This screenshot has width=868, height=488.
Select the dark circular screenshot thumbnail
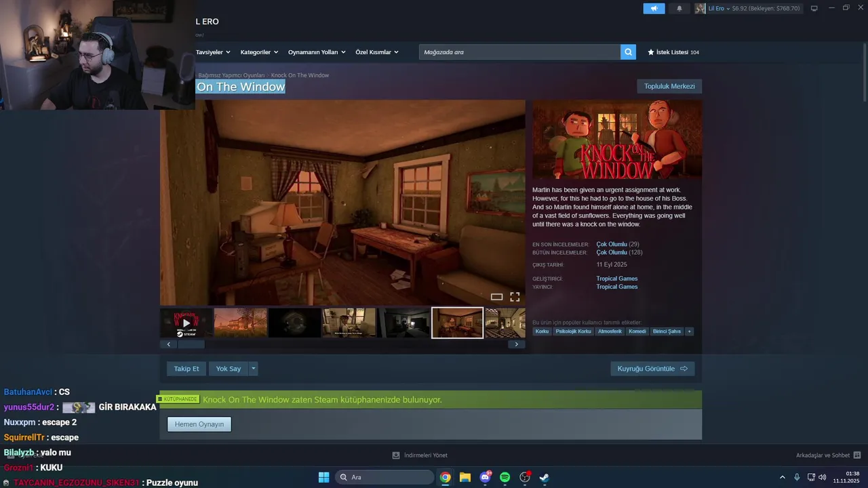[295, 323]
